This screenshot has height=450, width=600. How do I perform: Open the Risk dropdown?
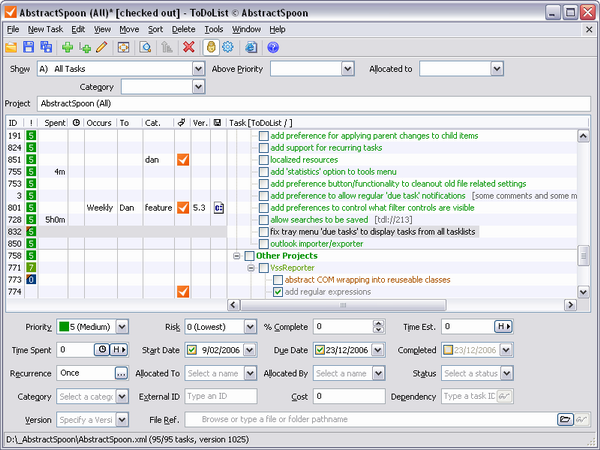click(x=250, y=327)
